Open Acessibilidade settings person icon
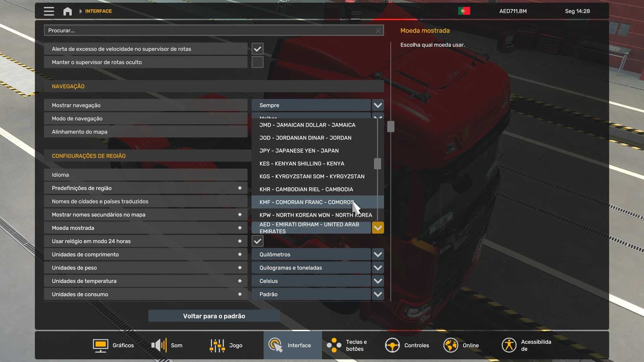The image size is (644, 362). 509,345
